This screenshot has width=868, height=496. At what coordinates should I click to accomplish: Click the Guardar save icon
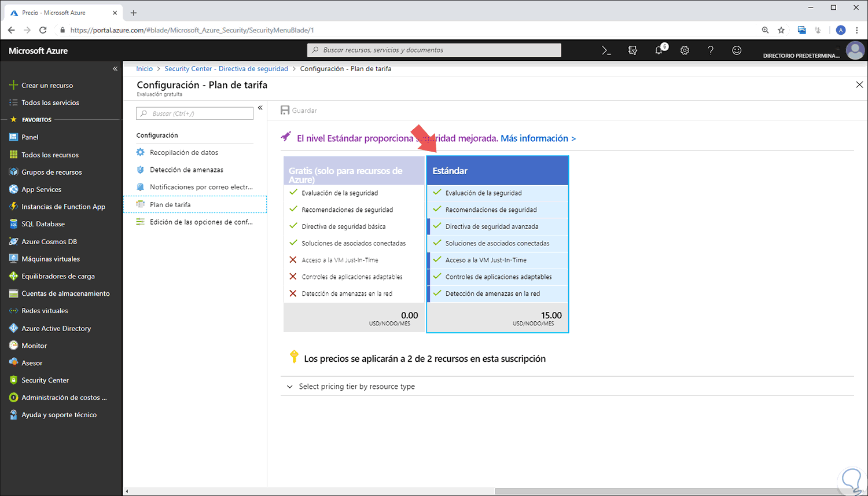click(x=285, y=110)
